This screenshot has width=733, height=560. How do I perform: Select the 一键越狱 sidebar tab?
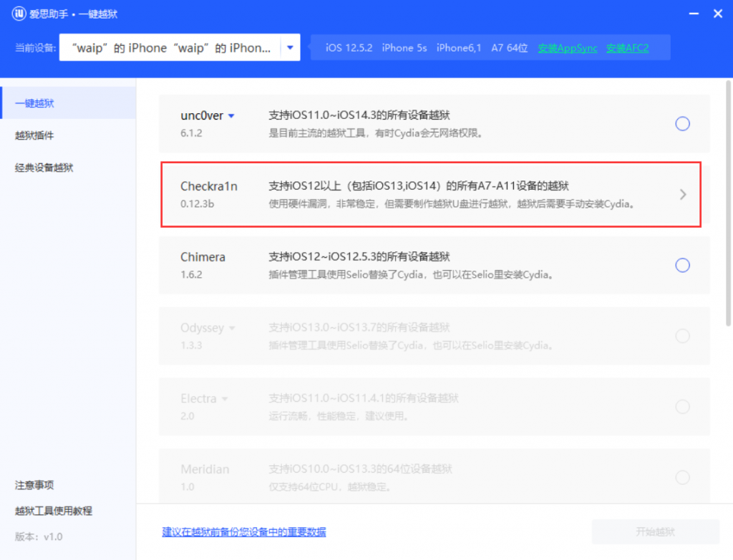pos(34,102)
